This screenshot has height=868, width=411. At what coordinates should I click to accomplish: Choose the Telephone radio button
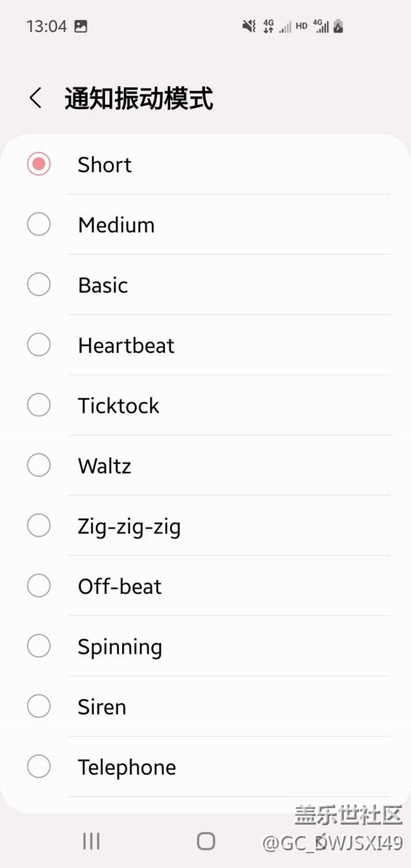39,767
